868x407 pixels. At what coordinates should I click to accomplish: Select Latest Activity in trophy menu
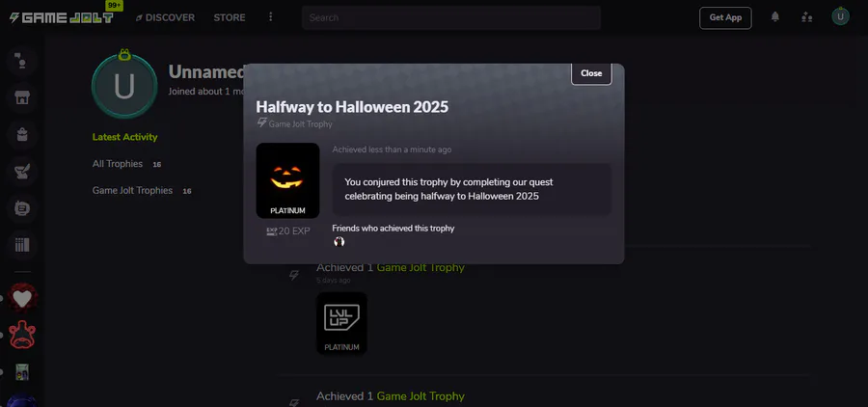(x=125, y=137)
